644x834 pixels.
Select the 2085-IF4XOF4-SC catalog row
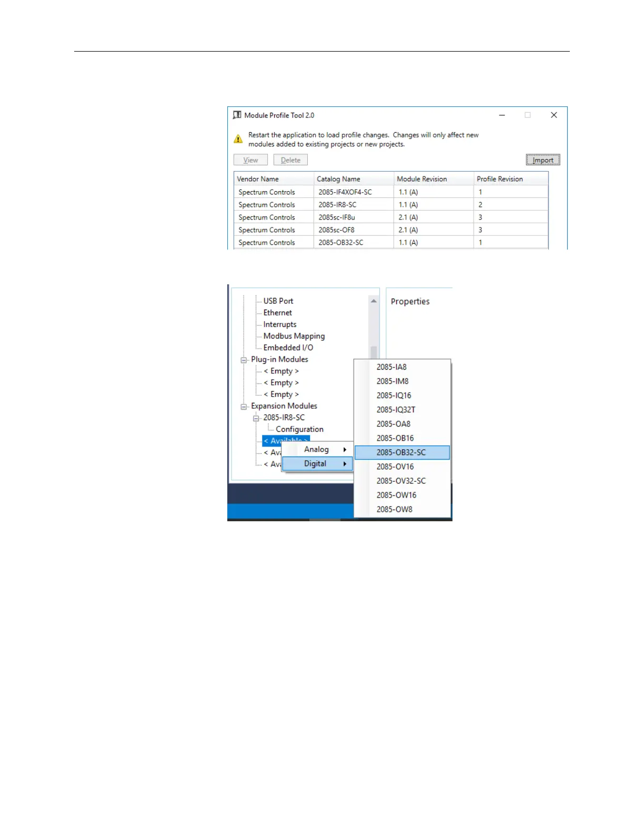click(391, 192)
